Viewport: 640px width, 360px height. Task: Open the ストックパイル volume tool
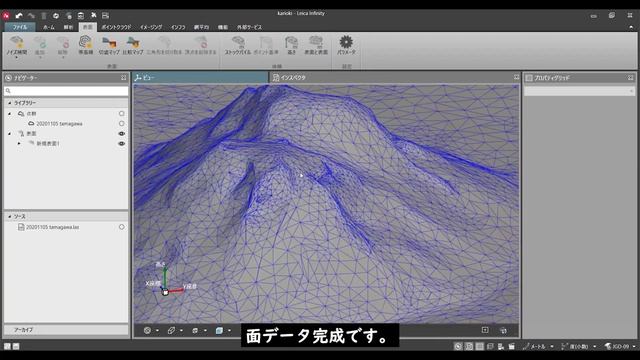click(x=238, y=45)
